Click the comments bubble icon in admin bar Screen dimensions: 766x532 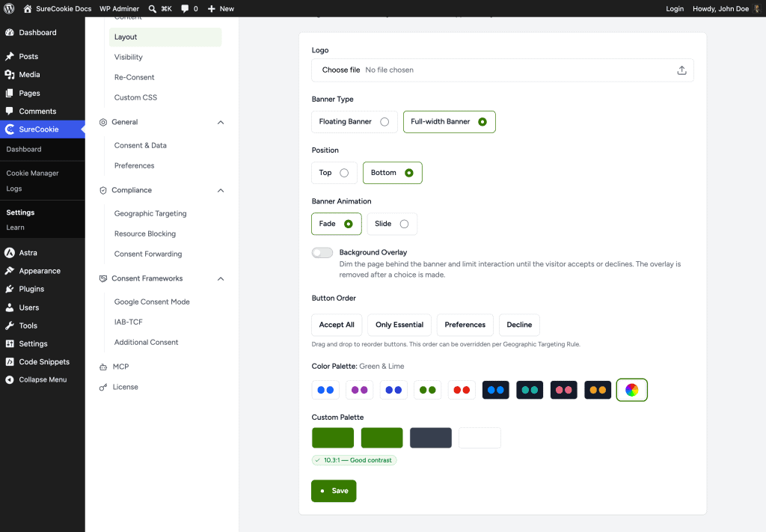185,9
